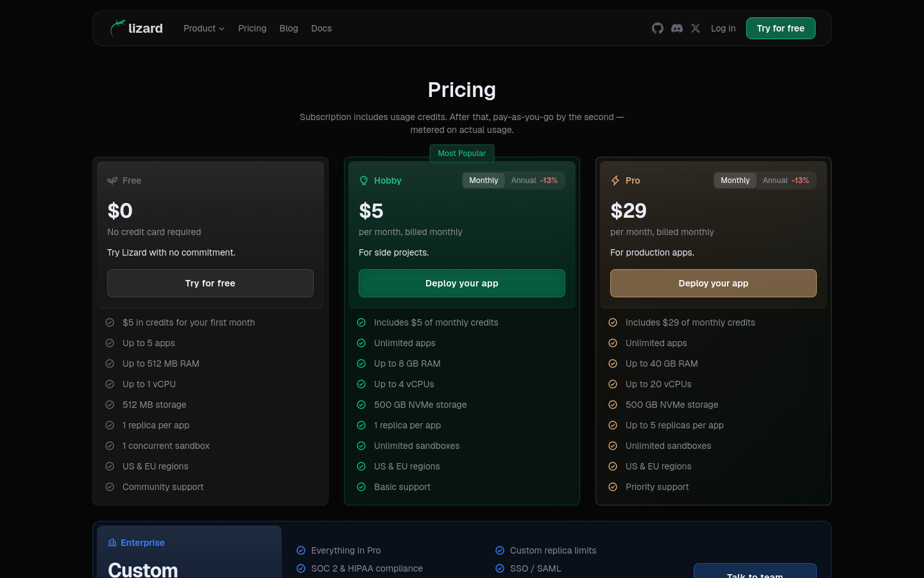Click the header Try for free button
The height and width of the screenshot is (578, 924).
point(781,28)
